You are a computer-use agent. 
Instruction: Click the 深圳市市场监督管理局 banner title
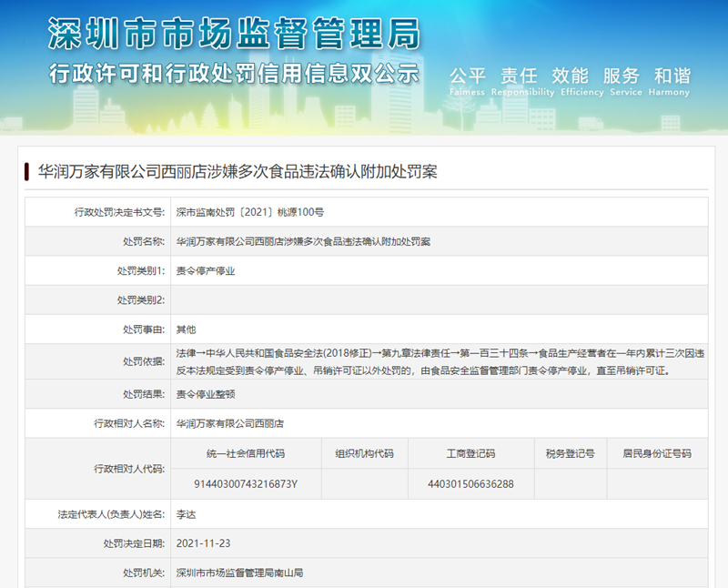pyautogui.click(x=234, y=34)
